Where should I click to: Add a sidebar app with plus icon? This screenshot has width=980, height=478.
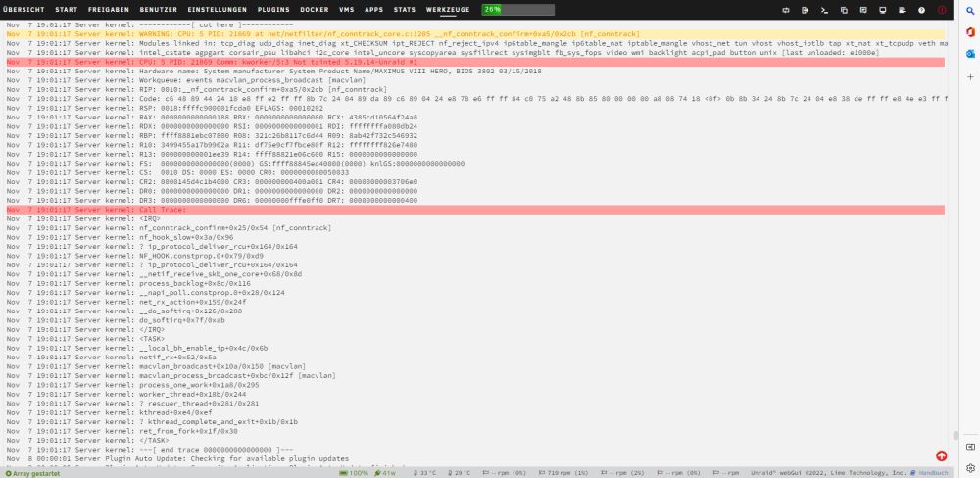(x=970, y=76)
